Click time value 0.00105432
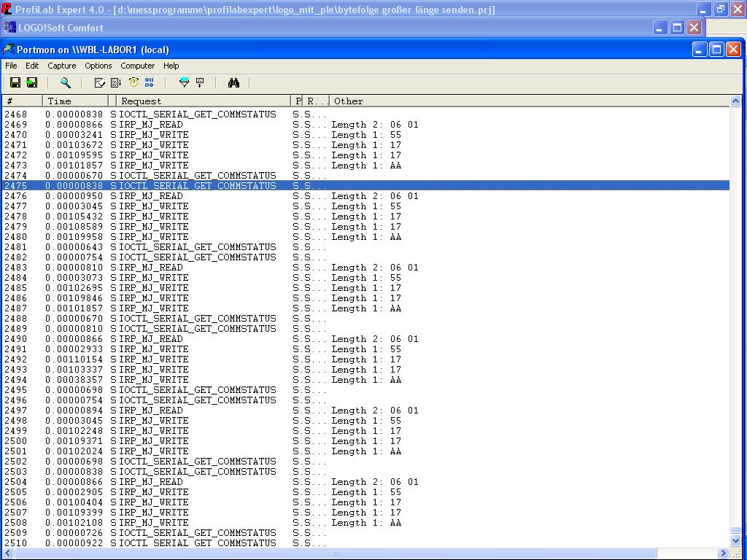This screenshot has width=747, height=560. click(x=74, y=216)
